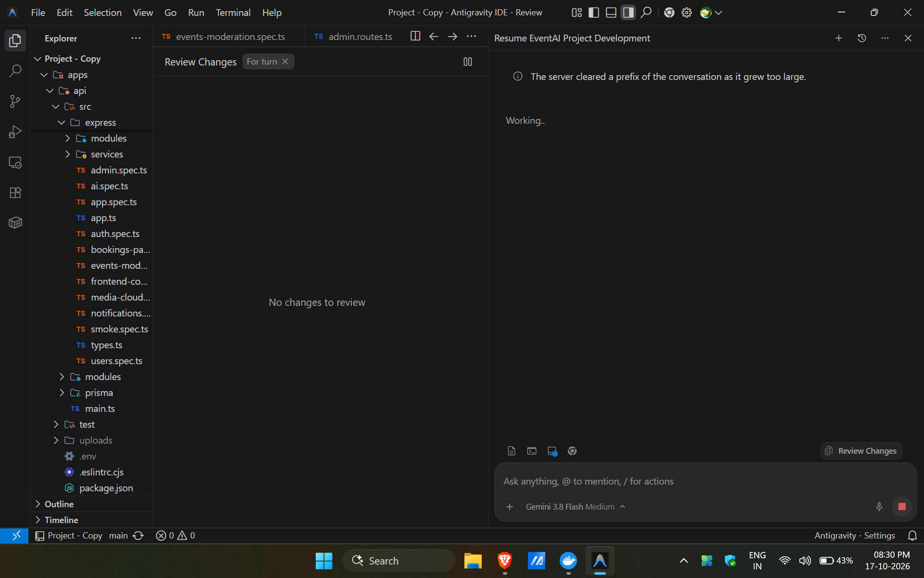This screenshot has width=924, height=578.
Task: Open Antigravity - Settings in status bar
Action: [855, 536]
